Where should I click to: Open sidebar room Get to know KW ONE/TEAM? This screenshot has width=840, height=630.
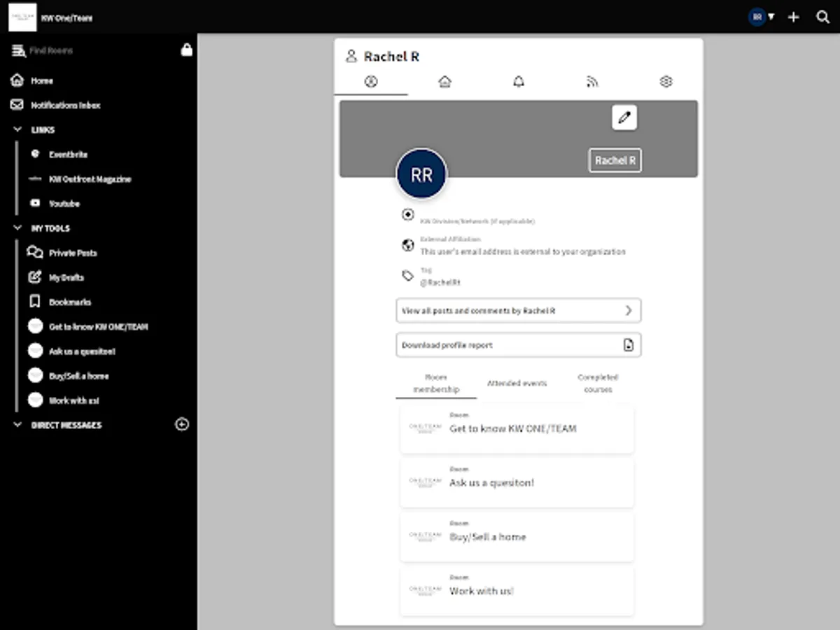point(98,327)
